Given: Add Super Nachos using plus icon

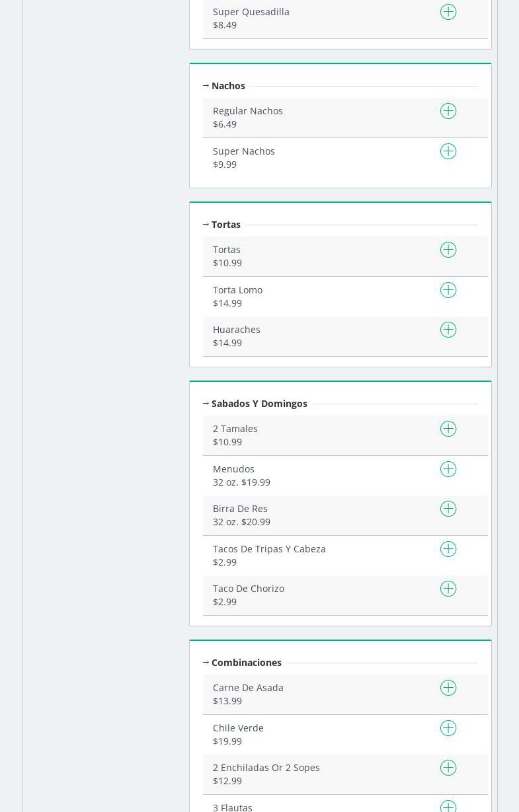Looking at the screenshot, I should (448, 152).
